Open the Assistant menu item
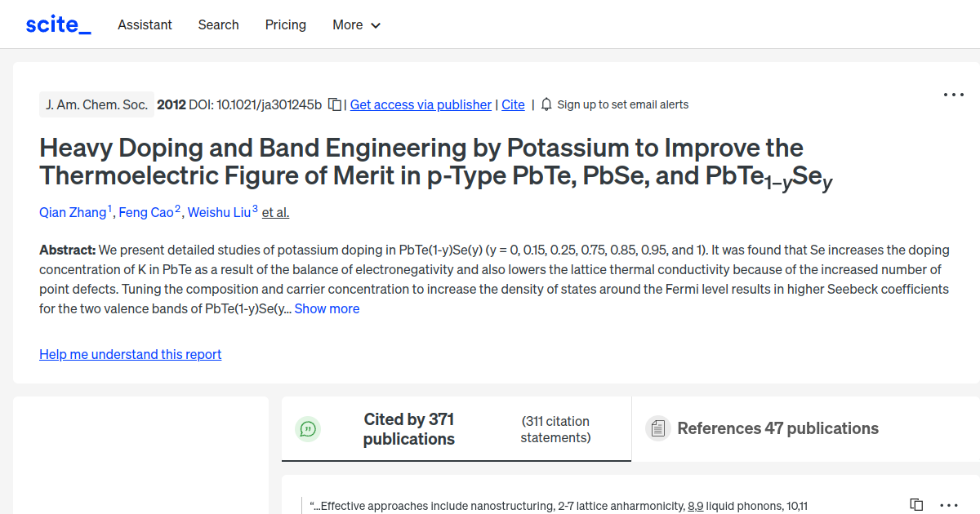Screen dimensions: 980x514 coord(145,24)
